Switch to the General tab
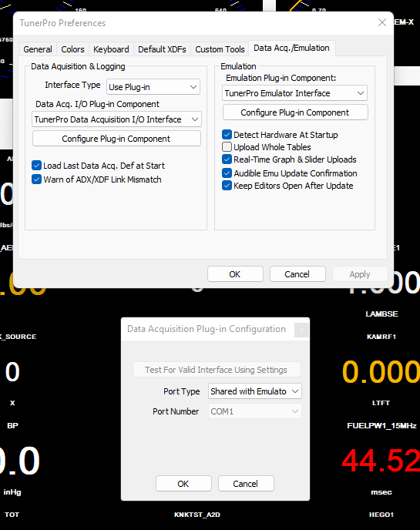Viewport: 420px width, 530px height. coord(38,49)
